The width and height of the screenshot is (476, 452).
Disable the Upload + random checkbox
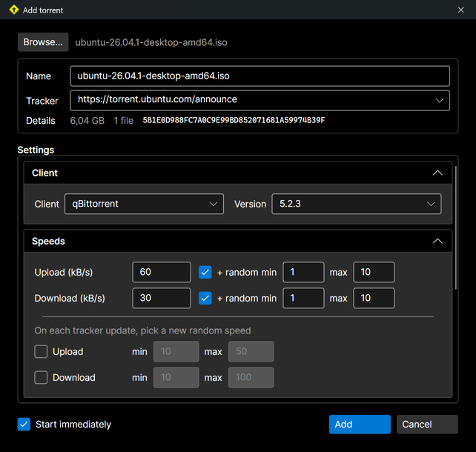[x=205, y=272]
